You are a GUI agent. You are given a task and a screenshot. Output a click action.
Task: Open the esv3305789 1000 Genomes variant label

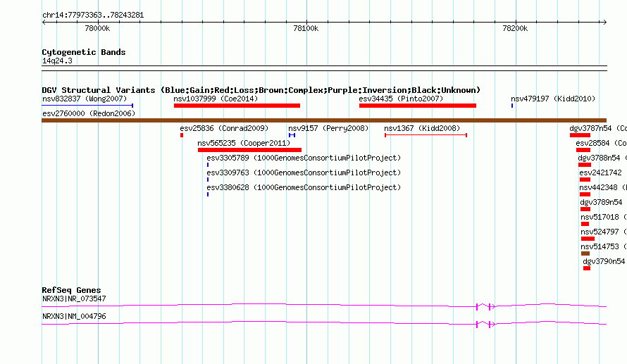304,158
